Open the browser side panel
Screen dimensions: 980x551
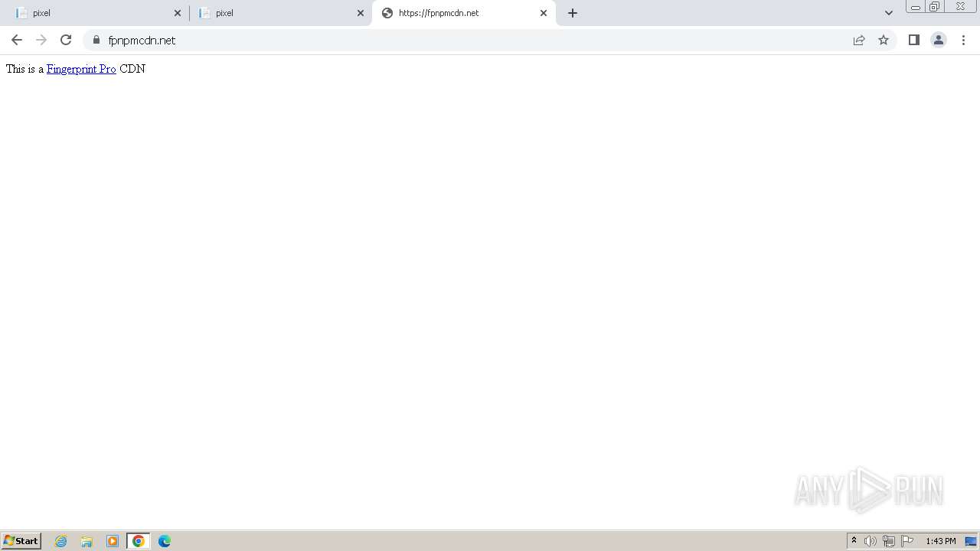[x=913, y=40]
